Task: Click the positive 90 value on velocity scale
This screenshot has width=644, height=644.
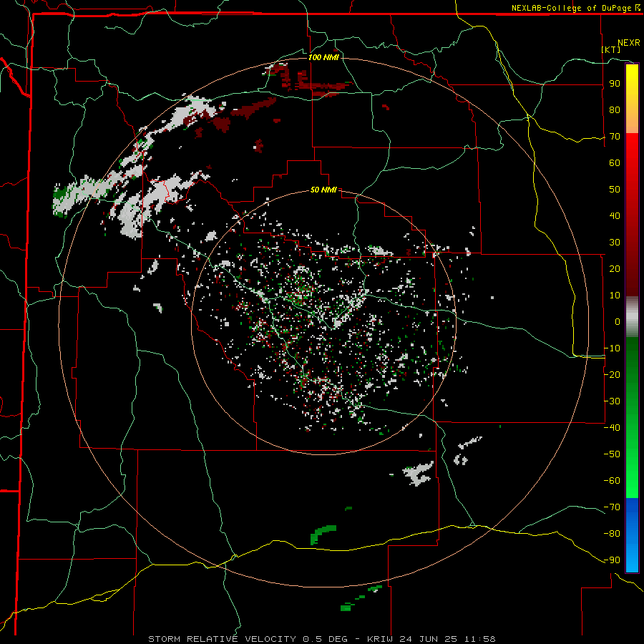Action: [x=615, y=84]
